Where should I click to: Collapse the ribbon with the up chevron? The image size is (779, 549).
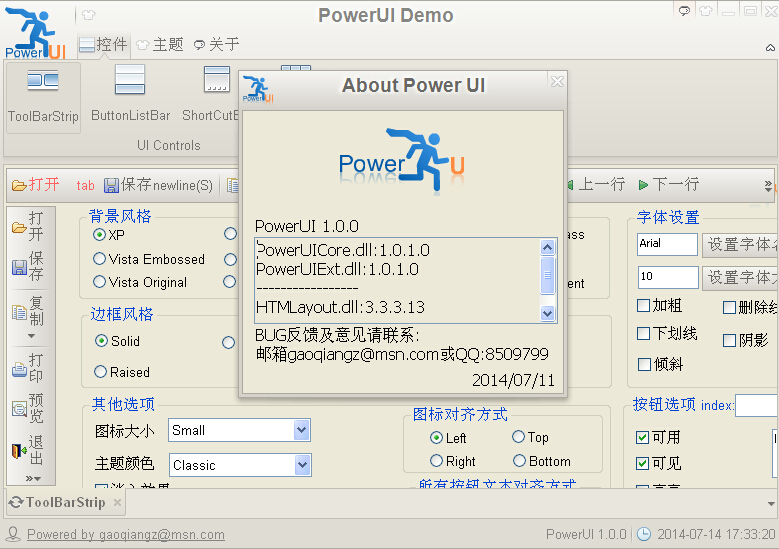(770, 48)
